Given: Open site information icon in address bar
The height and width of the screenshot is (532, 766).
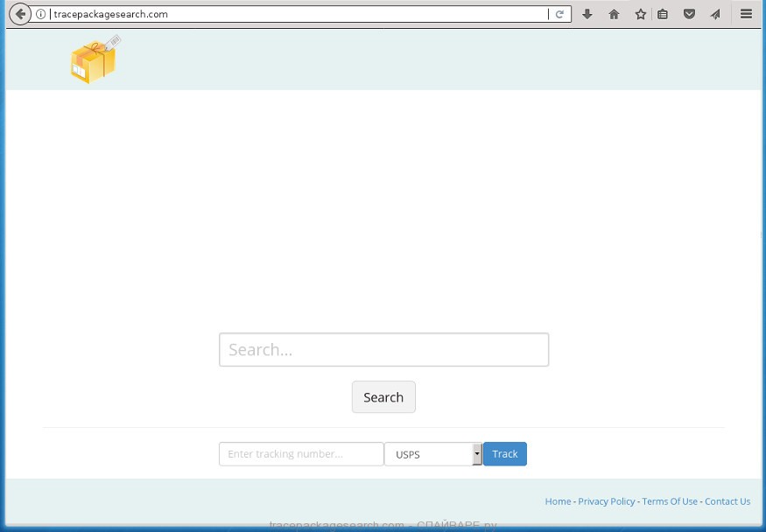Looking at the screenshot, I should pos(40,14).
